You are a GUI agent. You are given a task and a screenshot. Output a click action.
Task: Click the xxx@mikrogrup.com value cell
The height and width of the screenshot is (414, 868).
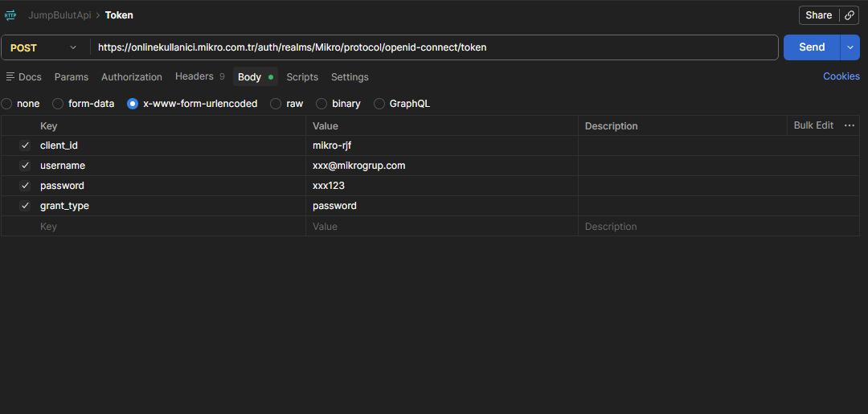442,166
